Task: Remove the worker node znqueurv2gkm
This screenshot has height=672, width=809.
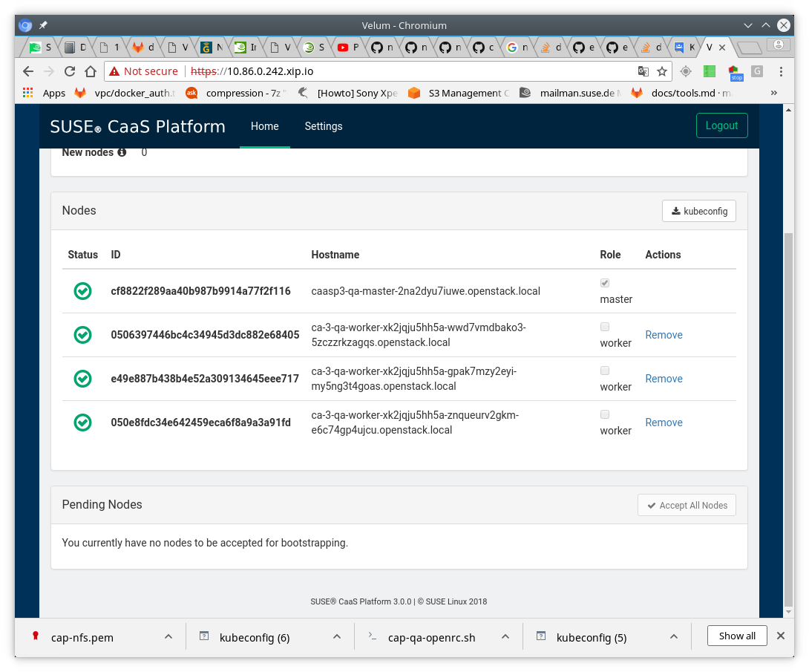Action: (x=664, y=423)
